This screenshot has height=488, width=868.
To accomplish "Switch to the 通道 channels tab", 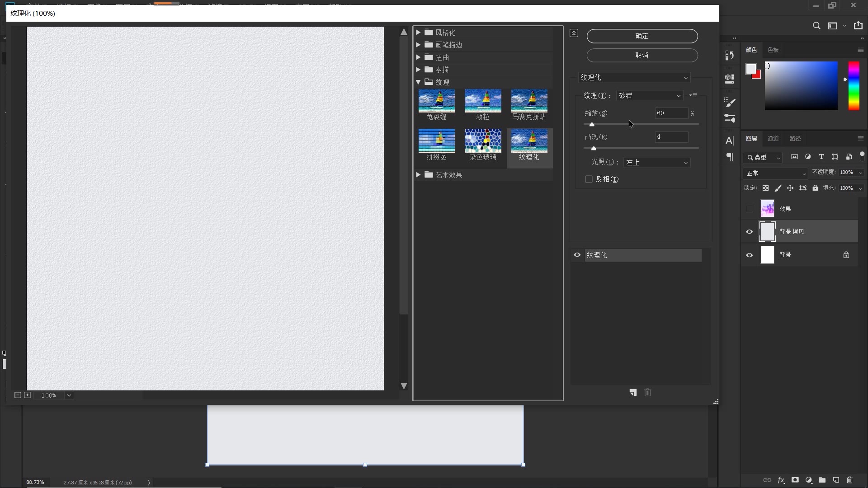I will (x=773, y=138).
